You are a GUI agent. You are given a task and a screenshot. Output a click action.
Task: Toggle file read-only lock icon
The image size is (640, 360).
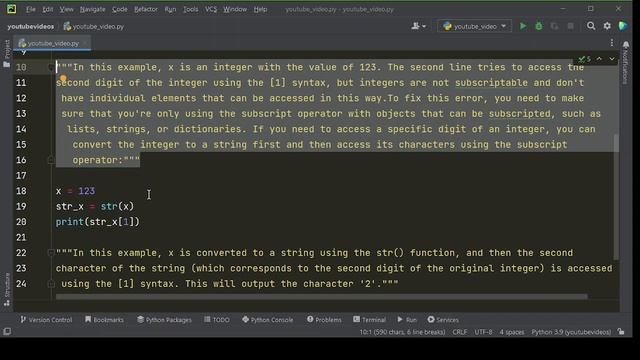pyautogui.click(x=621, y=332)
